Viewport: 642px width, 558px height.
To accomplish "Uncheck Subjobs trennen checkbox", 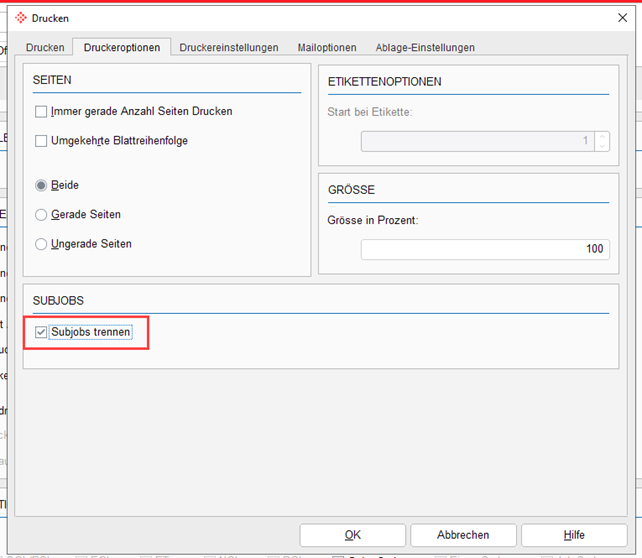I will (41, 332).
